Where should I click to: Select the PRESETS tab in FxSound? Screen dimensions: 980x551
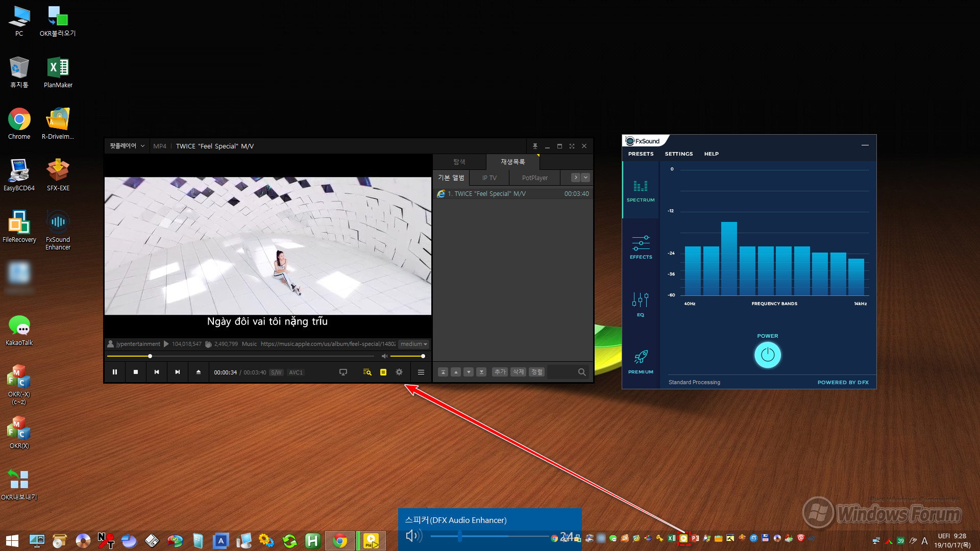coord(640,154)
